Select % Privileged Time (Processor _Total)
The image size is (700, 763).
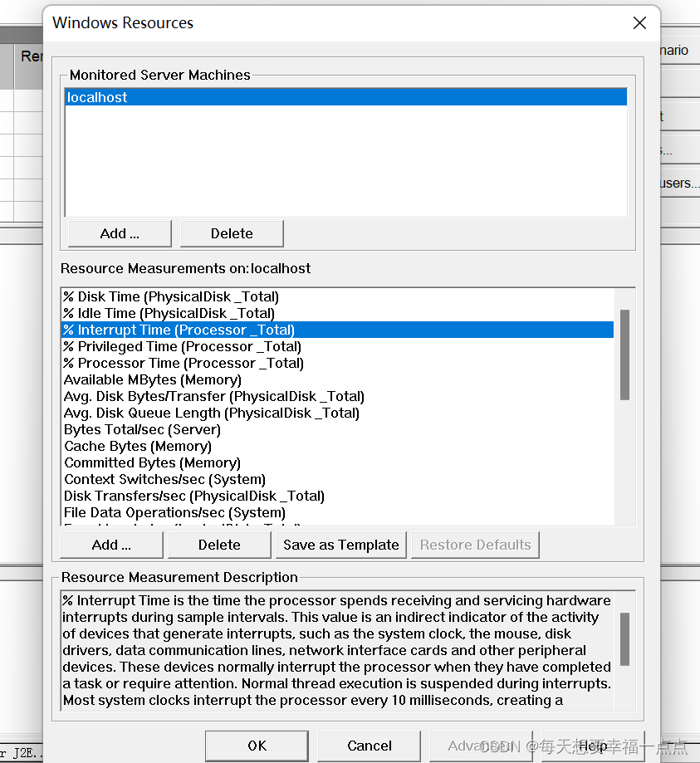point(338,346)
